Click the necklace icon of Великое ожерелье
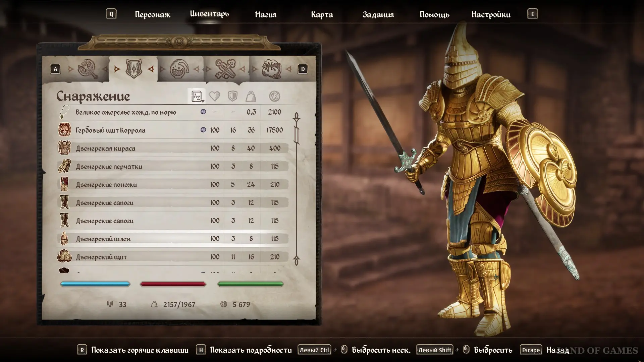The width and height of the screenshot is (644, 362). 64,112
